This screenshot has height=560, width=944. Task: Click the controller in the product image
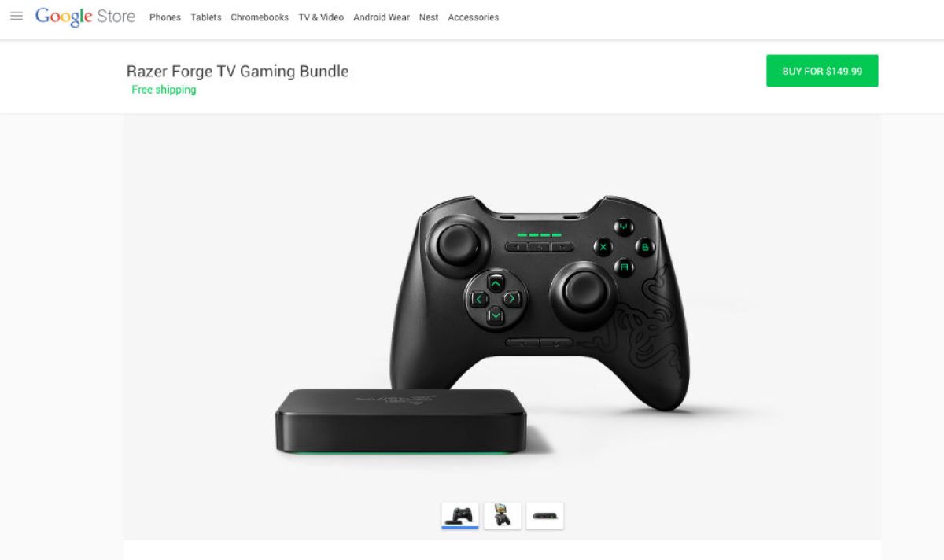[x=539, y=303]
